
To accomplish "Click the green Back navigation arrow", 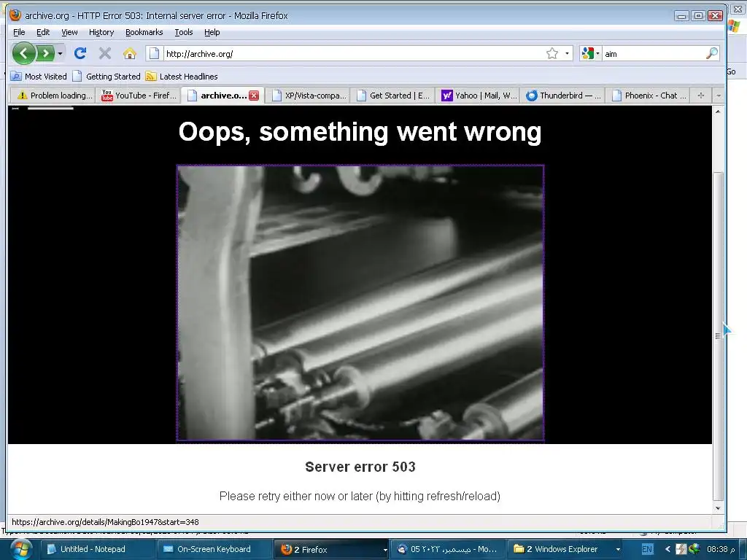I will (24, 53).
